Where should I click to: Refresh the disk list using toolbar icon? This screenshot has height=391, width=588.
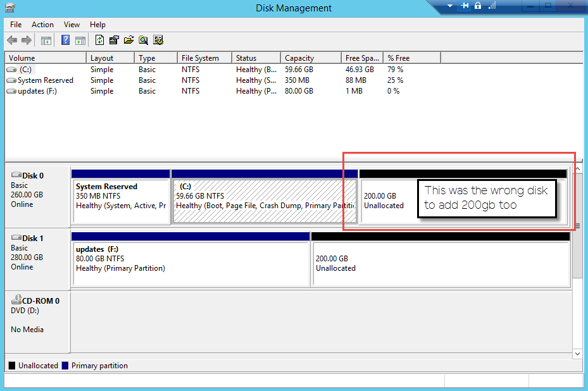point(99,40)
